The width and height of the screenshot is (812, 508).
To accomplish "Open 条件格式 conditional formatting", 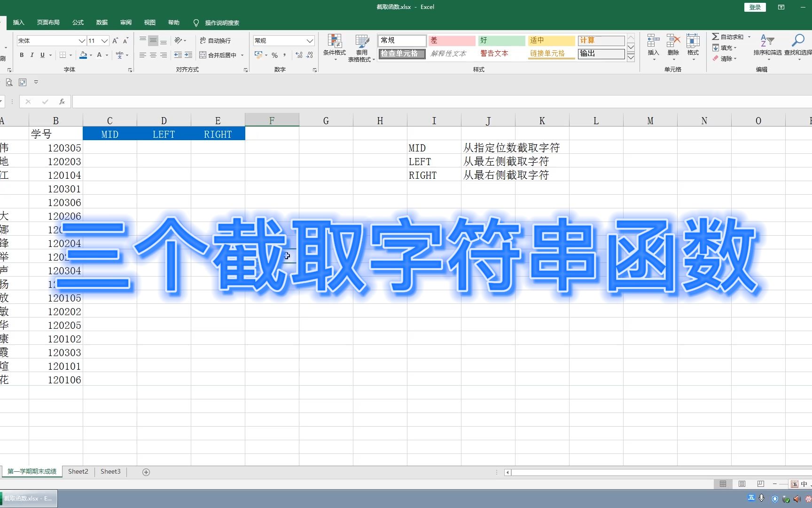I will click(335, 48).
